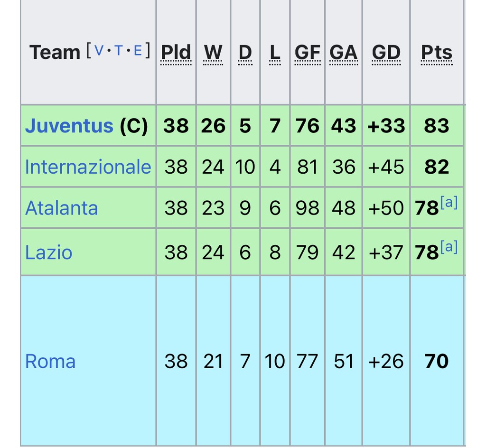The width and height of the screenshot is (486, 448).
Task: Click the Pts column header
Action: click(436, 52)
